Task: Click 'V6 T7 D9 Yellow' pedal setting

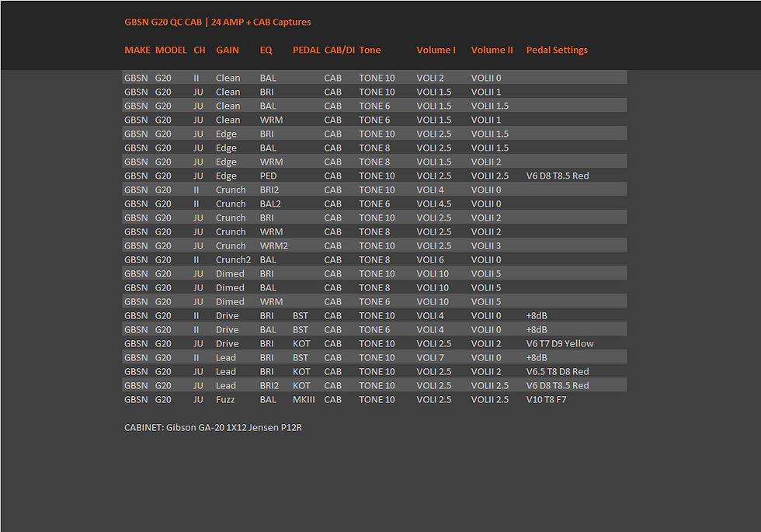Action: coord(560,344)
